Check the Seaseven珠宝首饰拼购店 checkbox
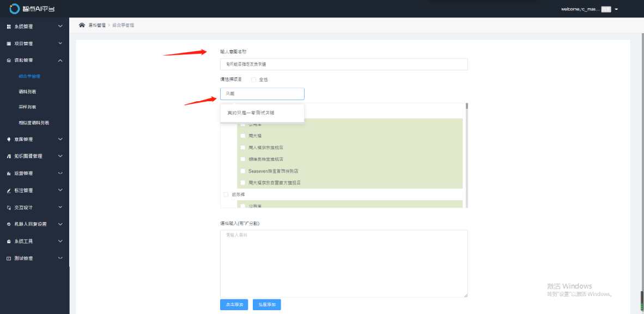Image resolution: width=644 pixels, height=314 pixels. point(243,171)
